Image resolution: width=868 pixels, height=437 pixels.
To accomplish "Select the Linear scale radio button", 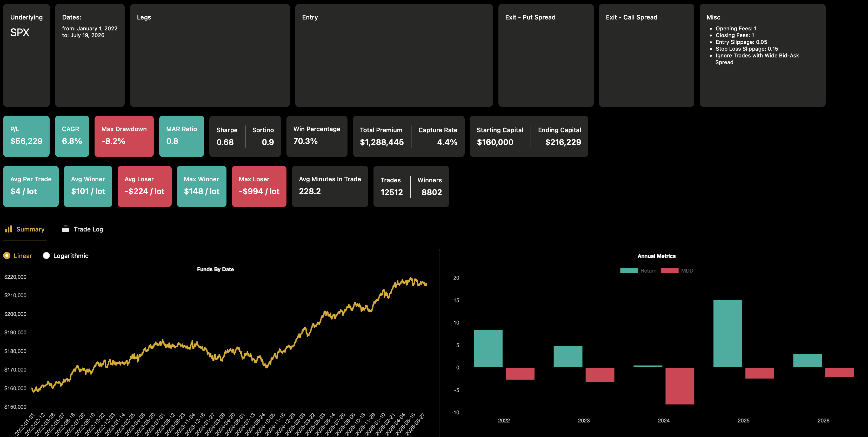I will click(x=7, y=256).
